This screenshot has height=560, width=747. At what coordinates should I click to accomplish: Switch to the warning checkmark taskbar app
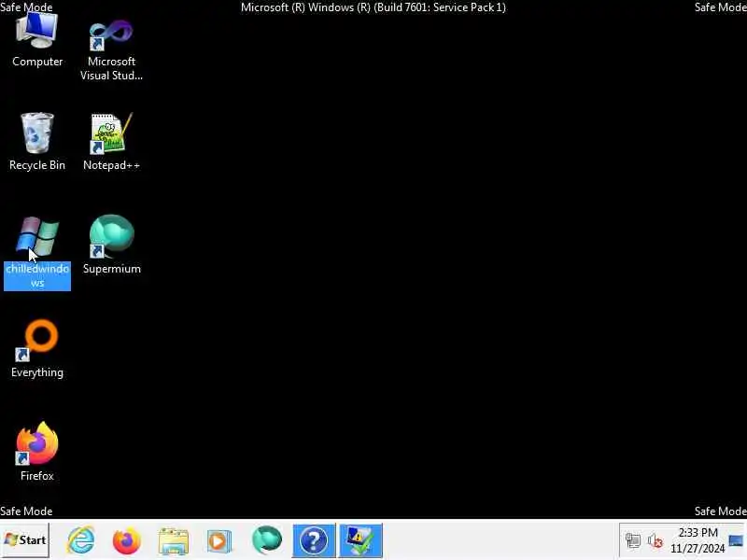pos(360,540)
